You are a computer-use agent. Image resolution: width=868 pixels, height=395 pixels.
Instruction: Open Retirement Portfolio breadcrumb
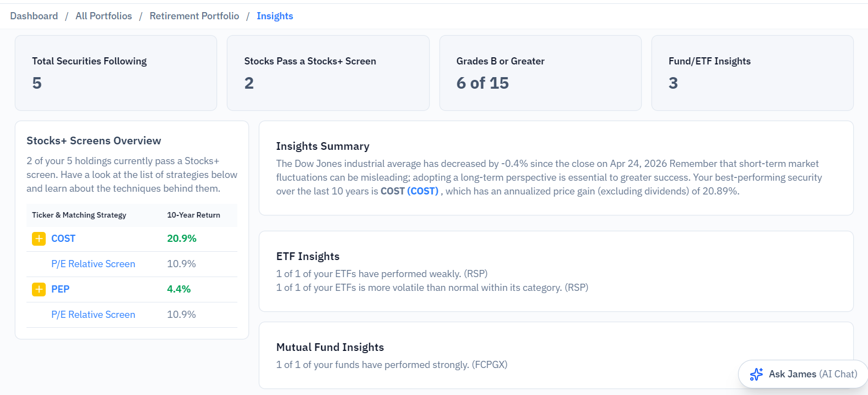(x=194, y=16)
